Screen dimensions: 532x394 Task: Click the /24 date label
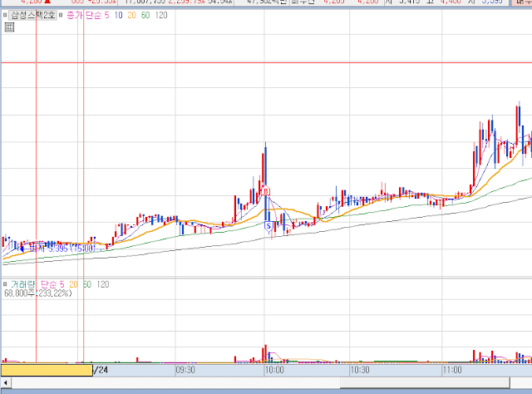pos(101,370)
